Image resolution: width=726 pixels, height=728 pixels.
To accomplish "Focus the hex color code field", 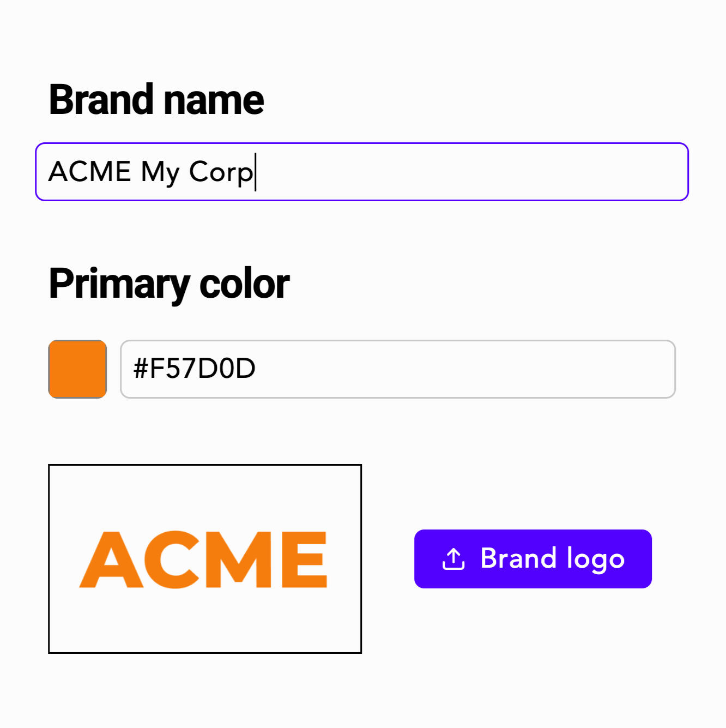I will [397, 369].
